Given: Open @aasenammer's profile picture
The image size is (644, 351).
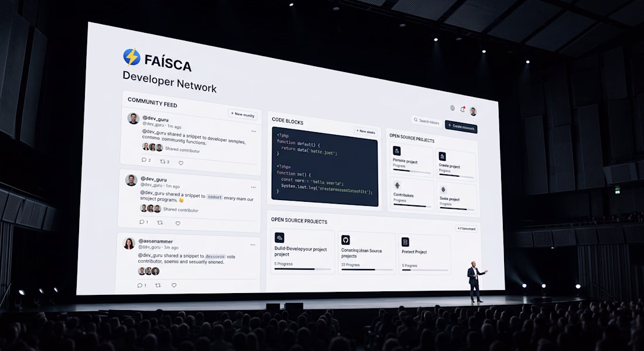Looking at the screenshot, I should coord(129,243).
